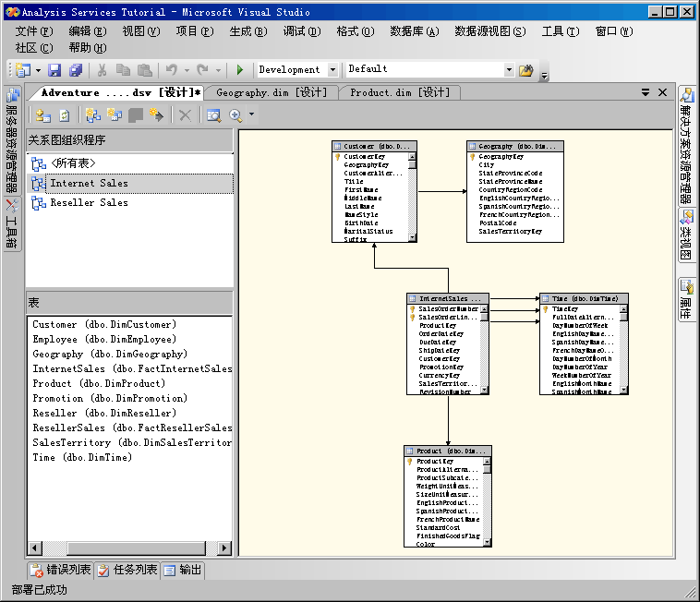This screenshot has height=602, width=700.
Task: Open the Development configuration dropdown
Action: pyautogui.click(x=331, y=70)
